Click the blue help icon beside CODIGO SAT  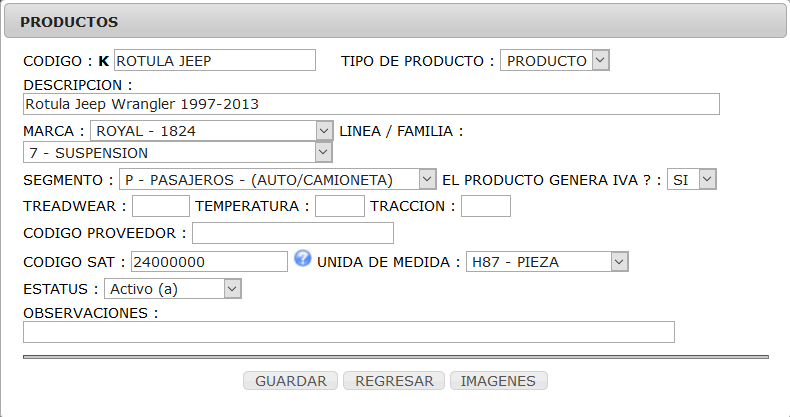(x=303, y=258)
